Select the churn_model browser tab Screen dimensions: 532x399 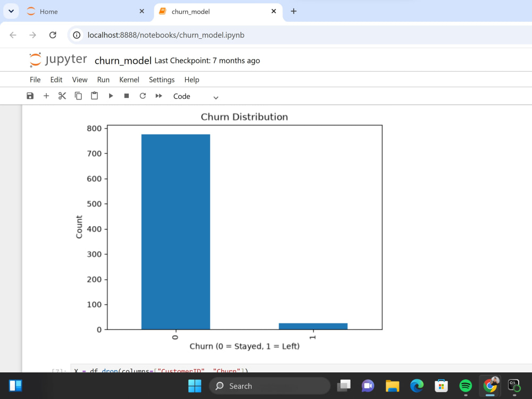217,12
